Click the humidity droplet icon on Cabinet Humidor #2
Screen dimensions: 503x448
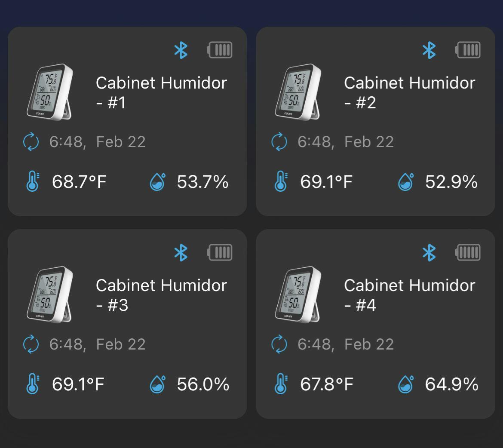[405, 181]
